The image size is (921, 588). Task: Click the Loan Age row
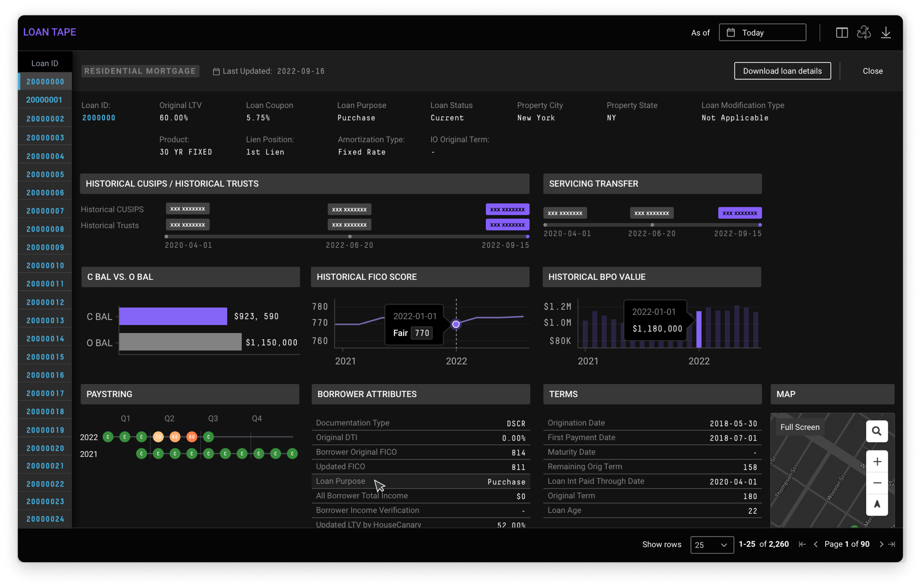tap(652, 510)
